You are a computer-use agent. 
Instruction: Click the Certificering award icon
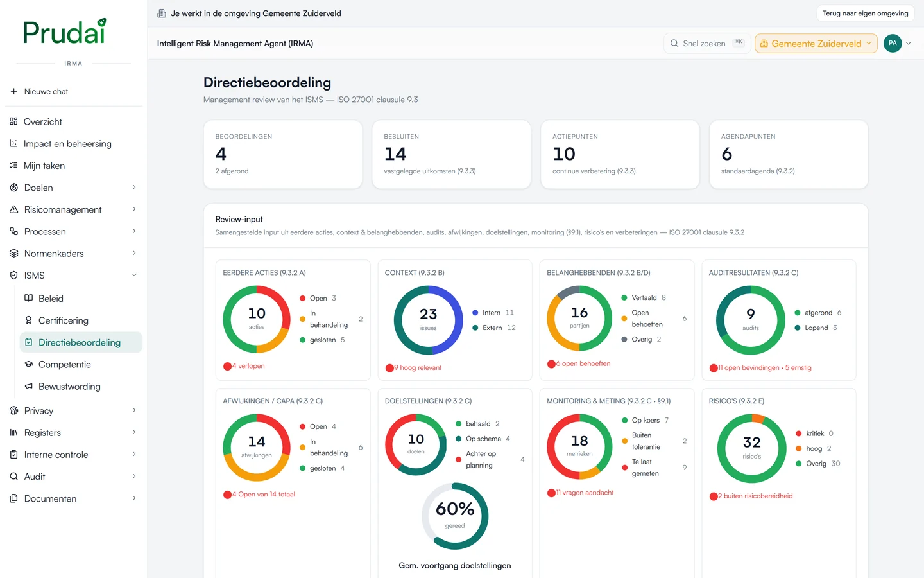28,320
